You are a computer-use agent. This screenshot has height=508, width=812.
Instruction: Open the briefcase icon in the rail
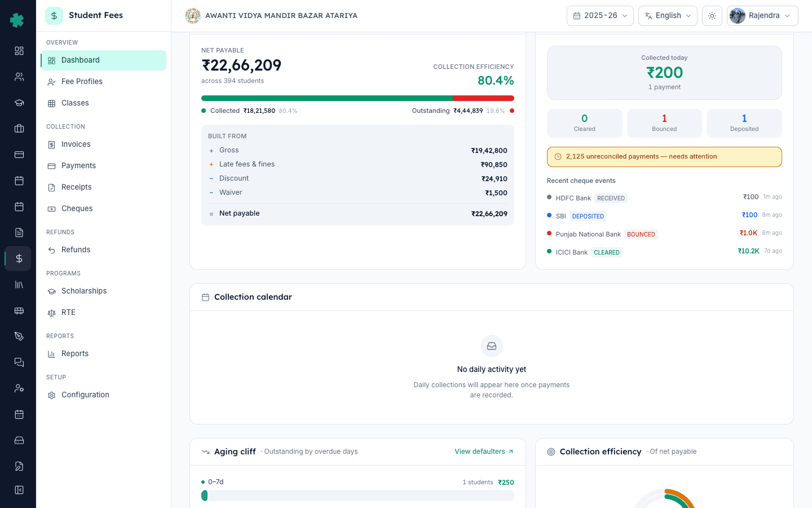click(x=19, y=129)
